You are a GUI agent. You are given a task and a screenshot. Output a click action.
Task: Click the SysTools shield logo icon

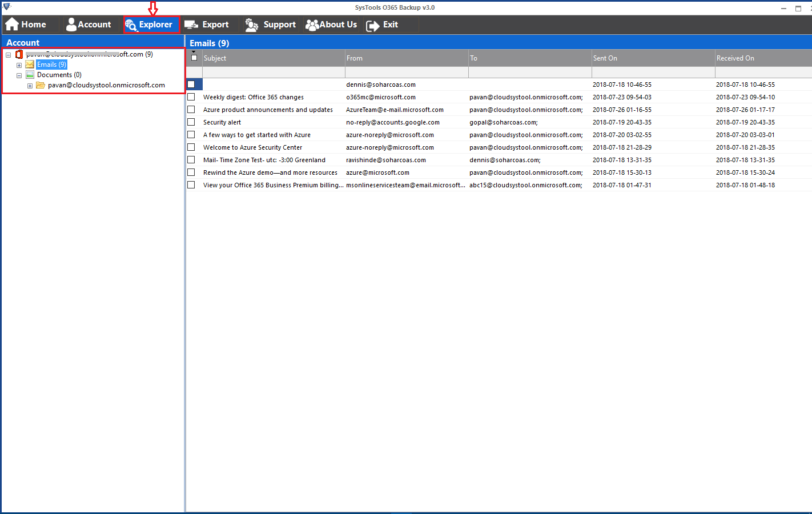7,7
